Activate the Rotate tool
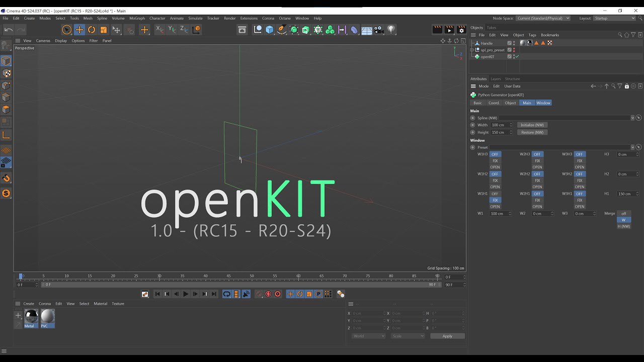 (92, 30)
